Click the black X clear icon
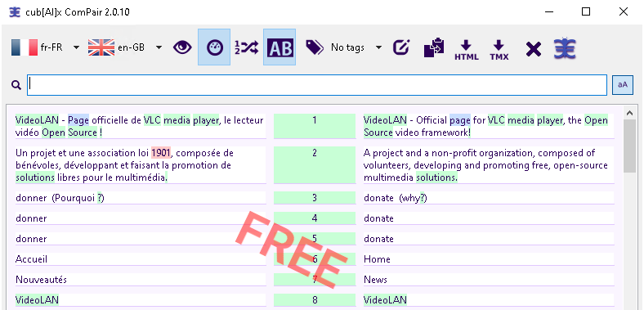644x310 pixels. point(533,49)
